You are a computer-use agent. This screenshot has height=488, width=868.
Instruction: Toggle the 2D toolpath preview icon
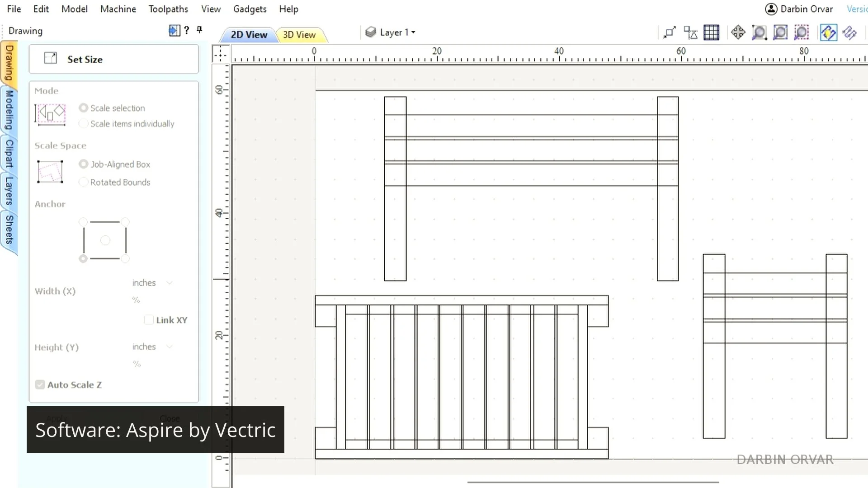(x=829, y=33)
